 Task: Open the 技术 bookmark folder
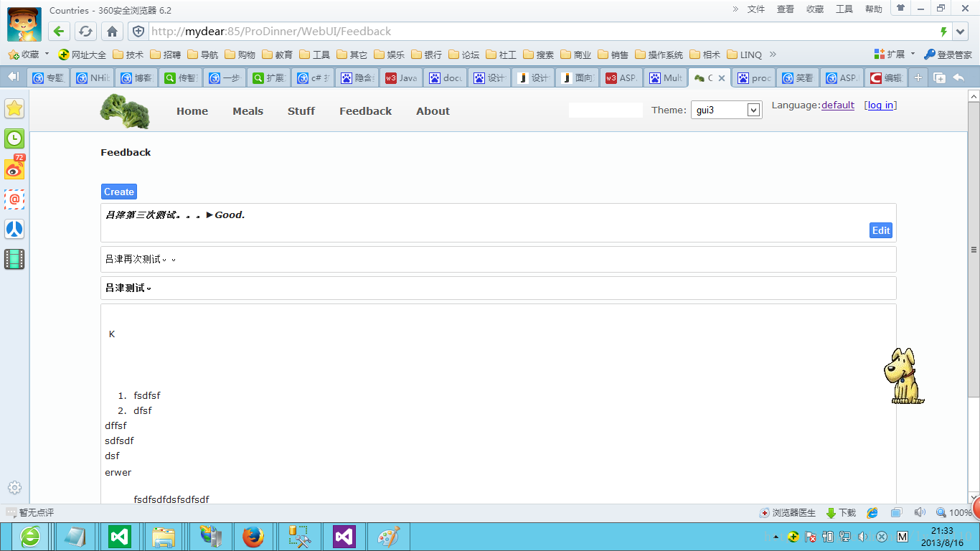click(128, 55)
